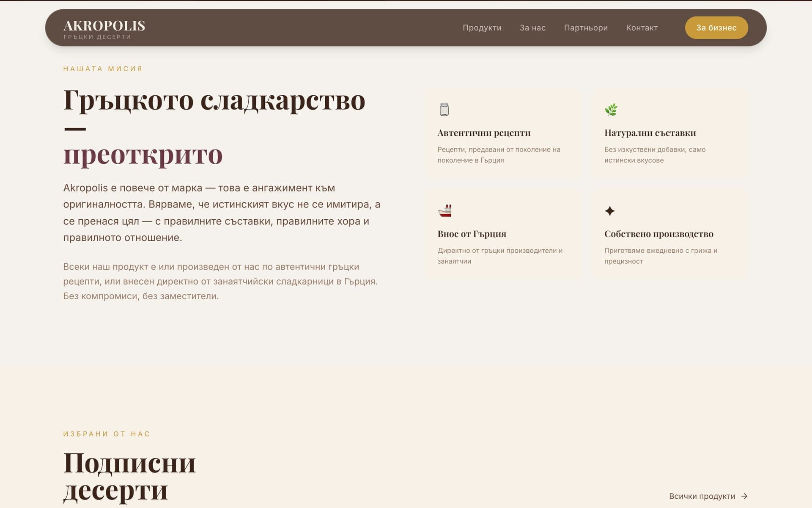Select the Натурални съставки card title
812x508 pixels.
650,133
